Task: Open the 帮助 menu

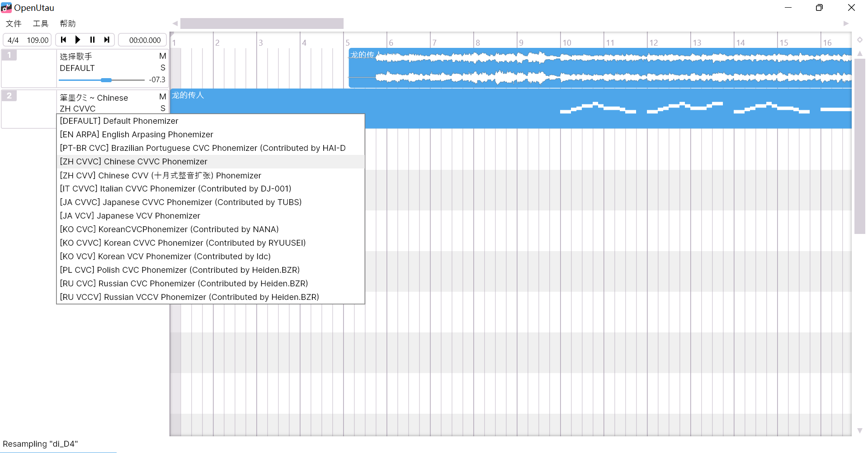Action: coord(68,23)
